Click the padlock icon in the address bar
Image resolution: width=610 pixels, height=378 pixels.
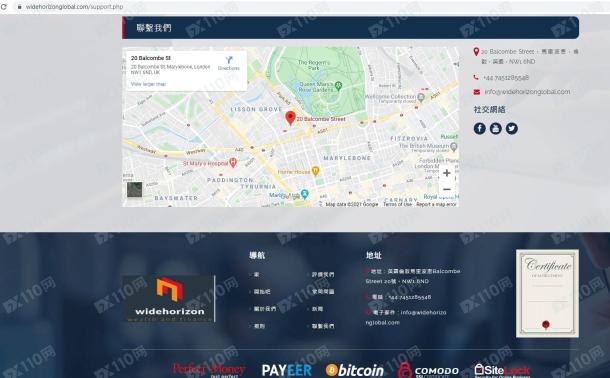tap(19, 7)
